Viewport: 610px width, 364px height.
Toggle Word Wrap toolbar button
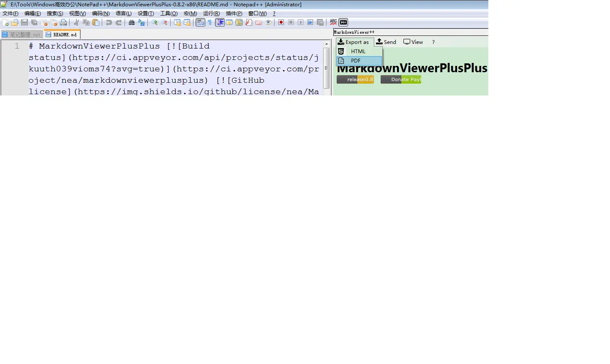200,22
